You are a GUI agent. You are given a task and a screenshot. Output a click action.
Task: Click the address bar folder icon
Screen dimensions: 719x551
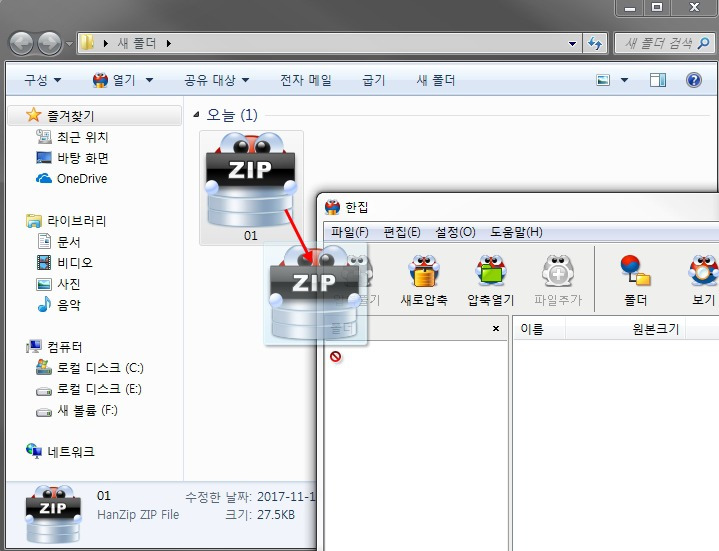(x=87, y=43)
